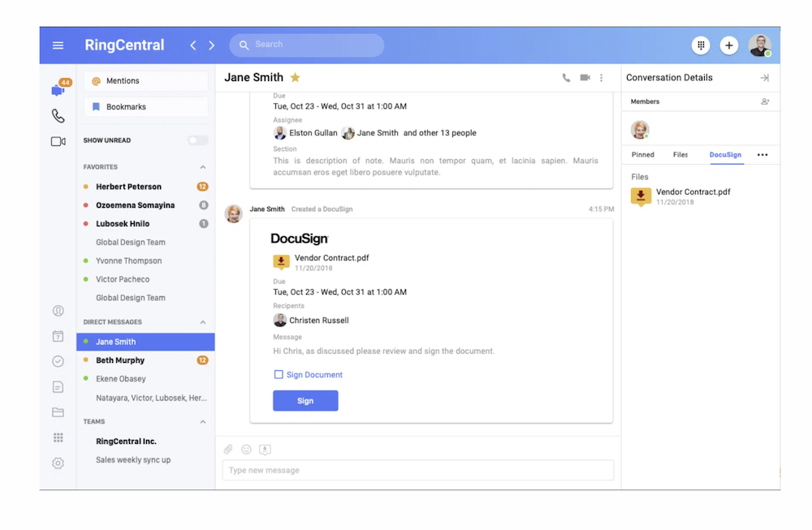
Task: Go back with the left arrow
Action: (193, 45)
